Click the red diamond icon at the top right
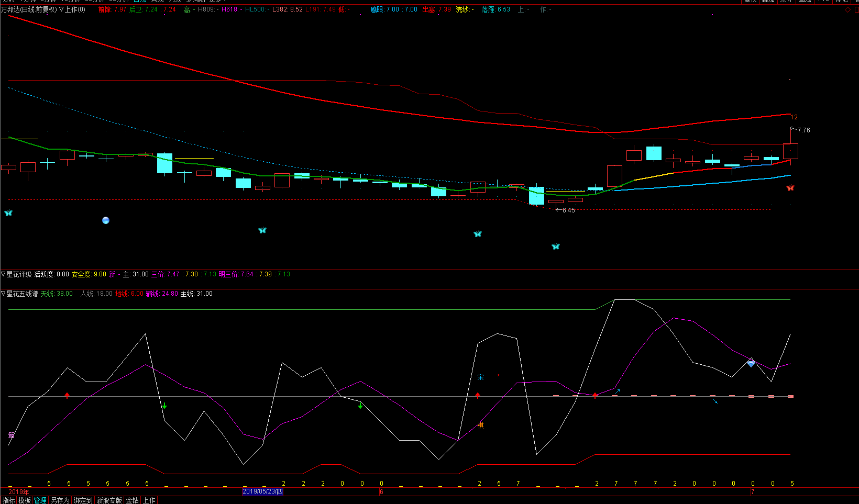859x504 pixels. click(848, 9)
